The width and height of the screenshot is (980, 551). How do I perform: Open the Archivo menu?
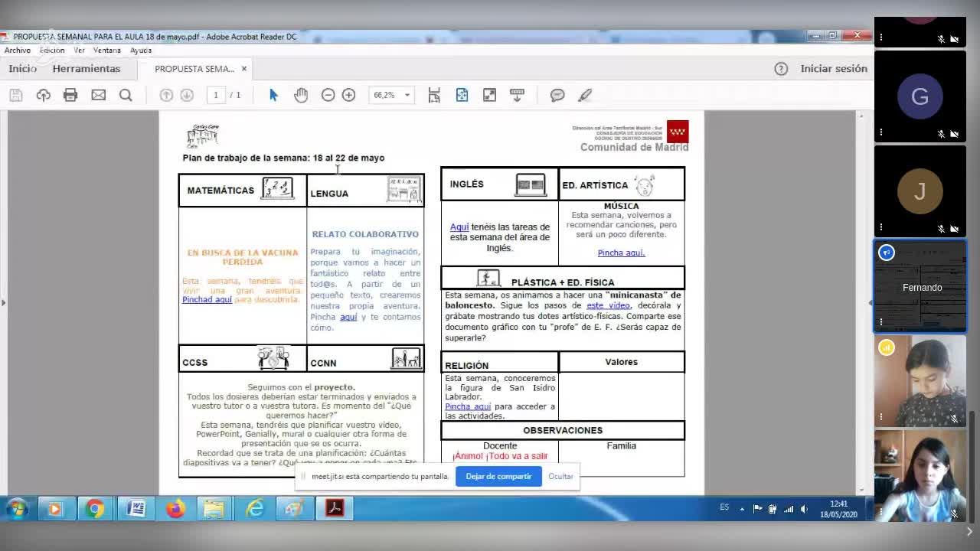click(x=17, y=51)
